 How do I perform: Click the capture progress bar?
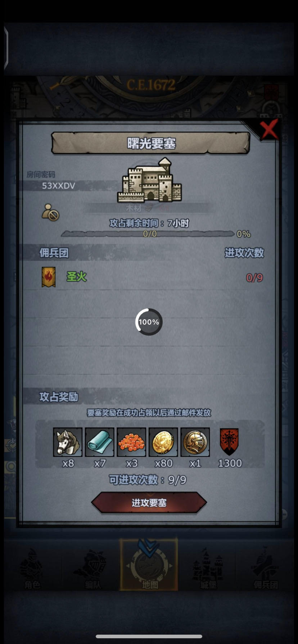(x=148, y=234)
